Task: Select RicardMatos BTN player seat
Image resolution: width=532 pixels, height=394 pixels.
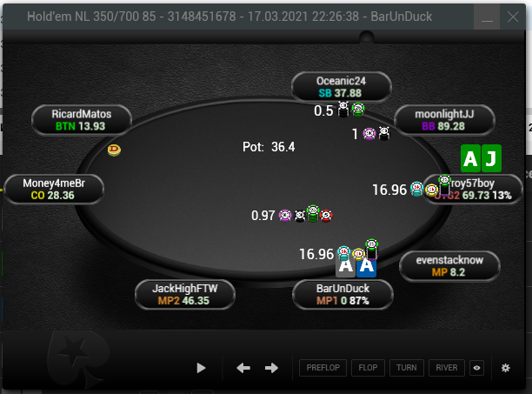Action: pos(82,120)
